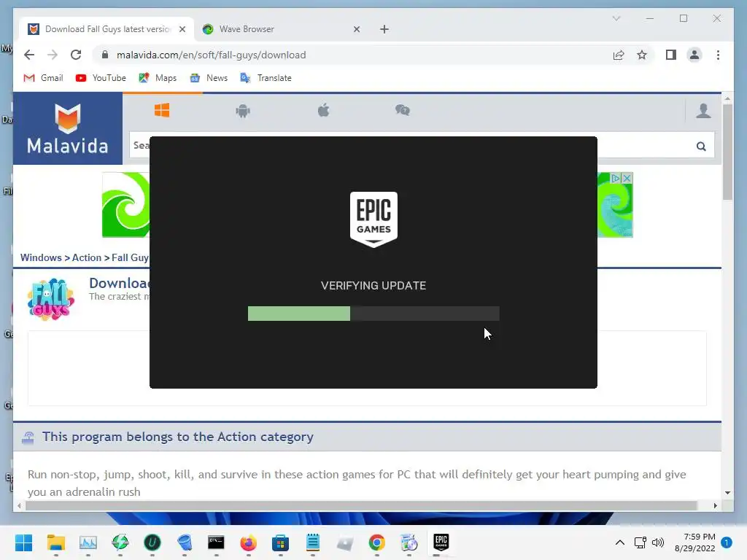Open the Chrome profile avatar
Viewport: 747px width, 560px height.
coord(694,55)
